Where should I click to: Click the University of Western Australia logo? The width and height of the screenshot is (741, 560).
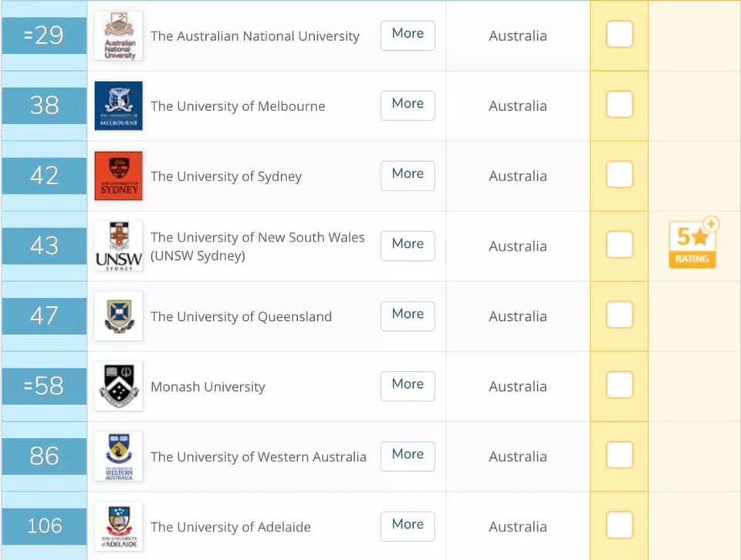119,456
